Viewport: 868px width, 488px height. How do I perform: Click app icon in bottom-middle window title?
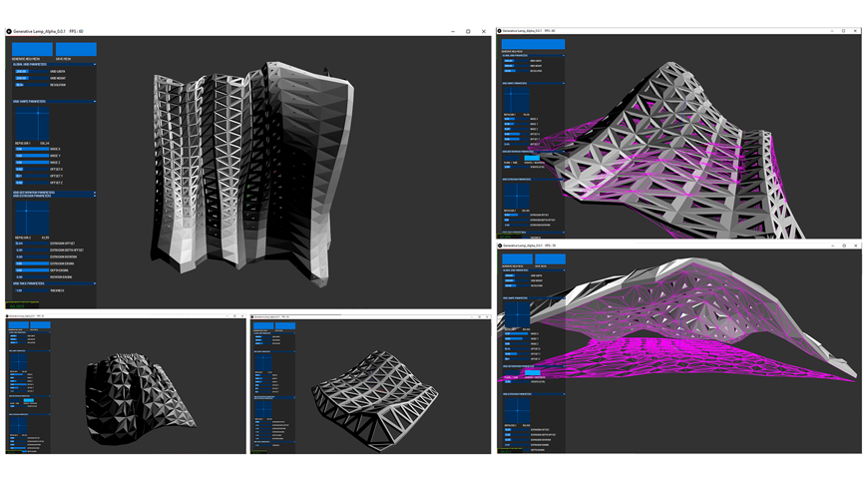coord(252,316)
